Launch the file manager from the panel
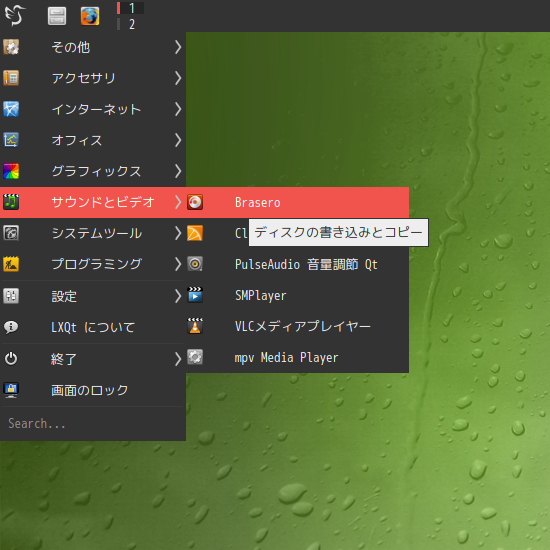 click(x=57, y=16)
